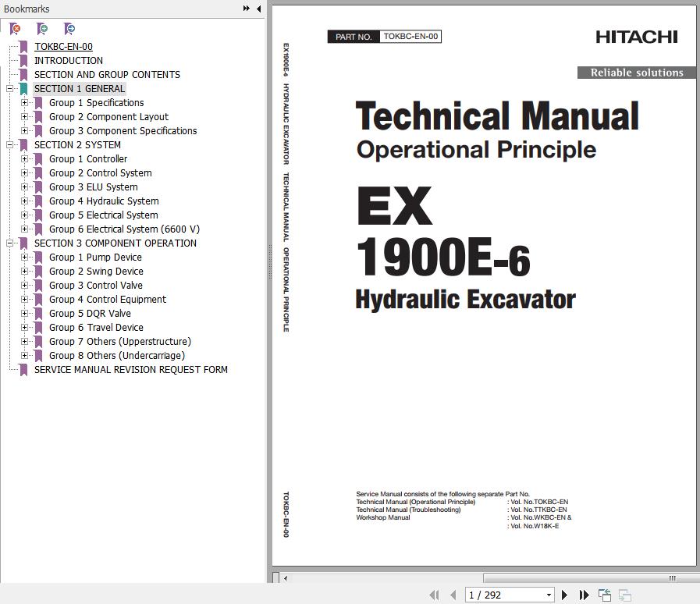Open Group 3 Component Specifications bookmark
Viewport: 700px width, 604px height.
[x=123, y=131]
